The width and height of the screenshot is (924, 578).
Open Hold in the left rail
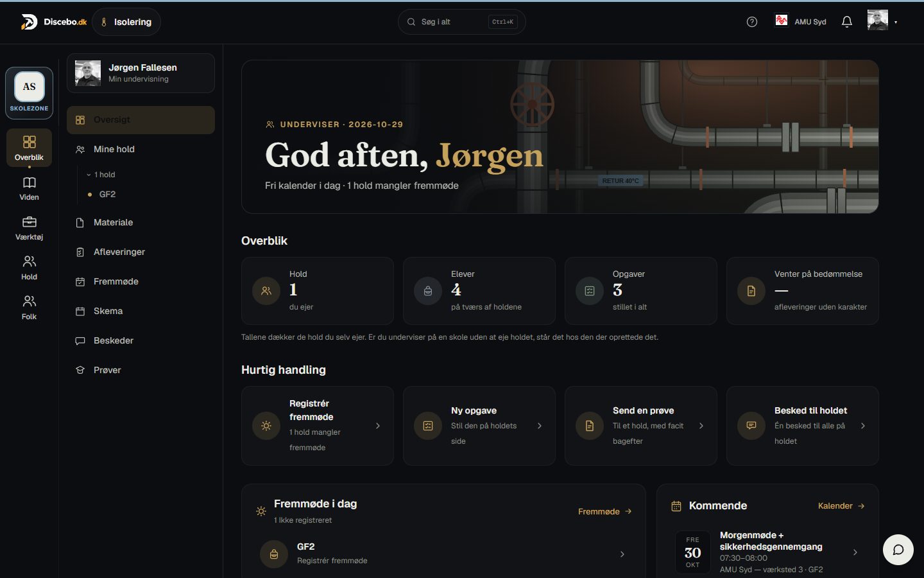[29, 268]
